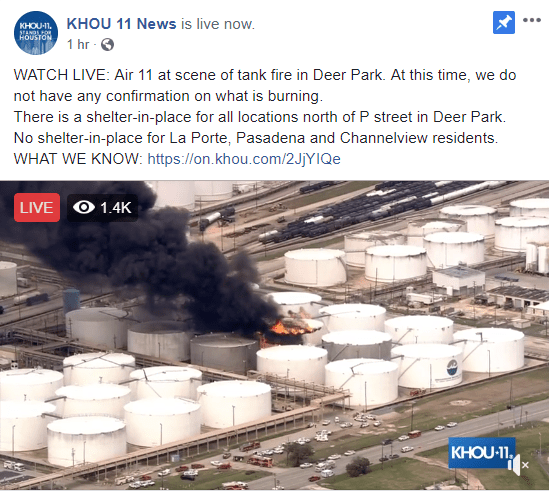Open the three-dot post options menu

pyautogui.click(x=532, y=20)
